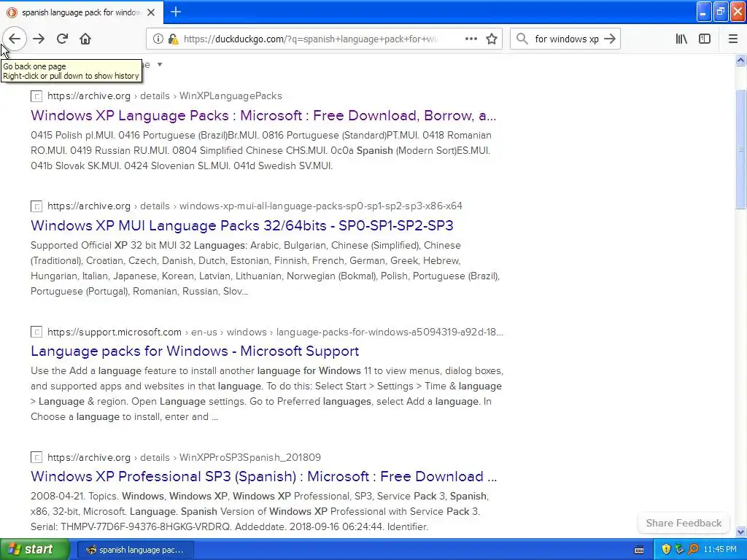
Task: Click the orange magnifier tray icon
Action: click(693, 550)
